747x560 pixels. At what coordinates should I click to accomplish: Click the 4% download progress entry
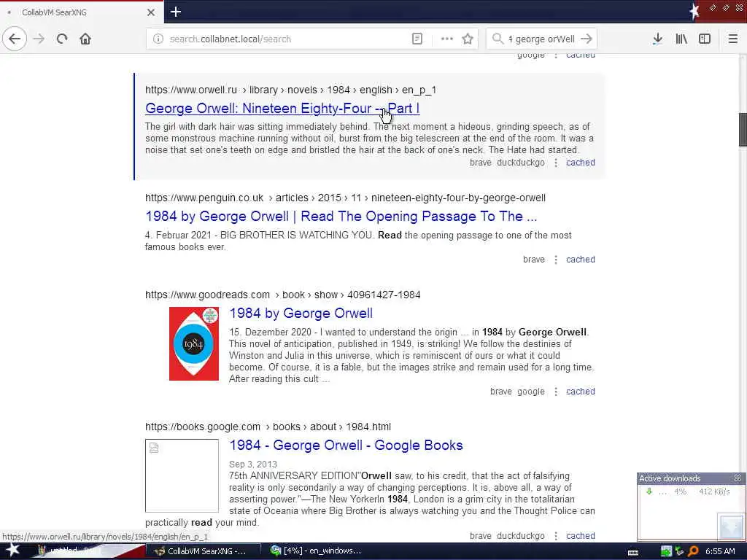(x=689, y=492)
